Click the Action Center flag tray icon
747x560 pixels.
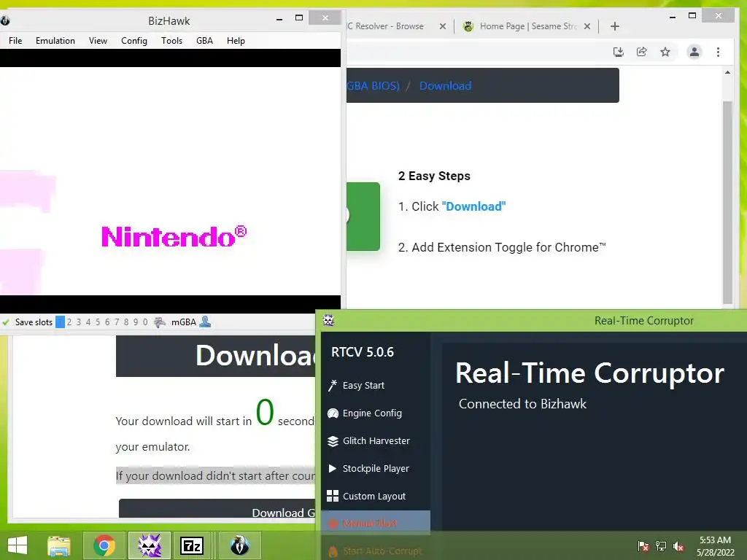(643, 545)
